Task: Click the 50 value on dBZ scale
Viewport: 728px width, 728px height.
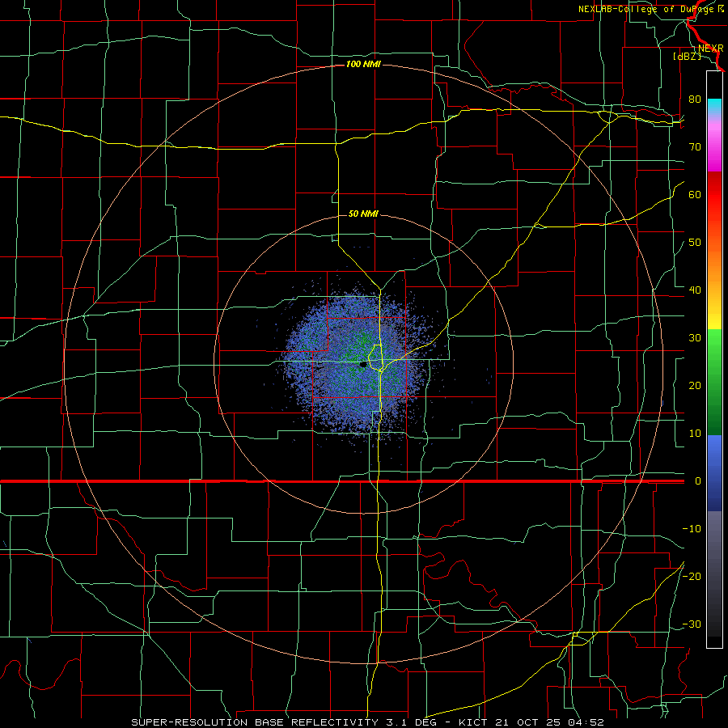Action: (x=695, y=243)
